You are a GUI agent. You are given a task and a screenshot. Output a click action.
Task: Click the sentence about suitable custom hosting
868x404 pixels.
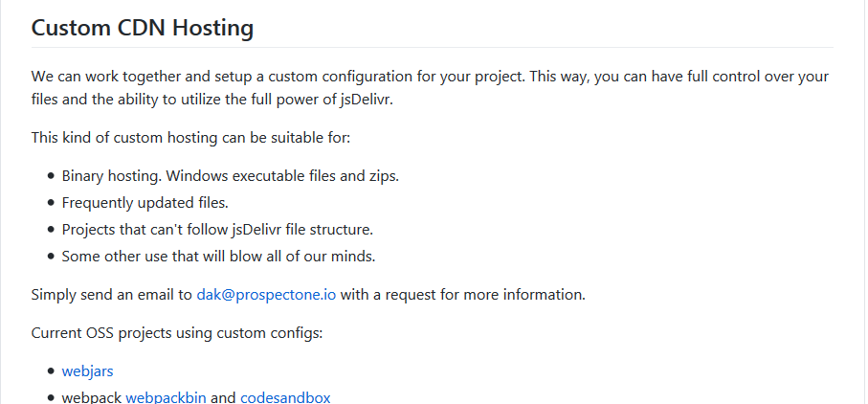(191, 137)
